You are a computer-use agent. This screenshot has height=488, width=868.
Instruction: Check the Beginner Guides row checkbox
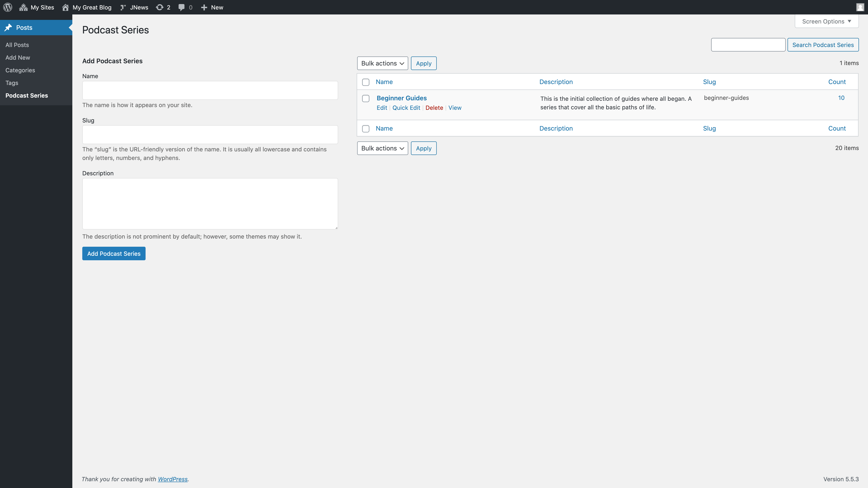pyautogui.click(x=366, y=98)
